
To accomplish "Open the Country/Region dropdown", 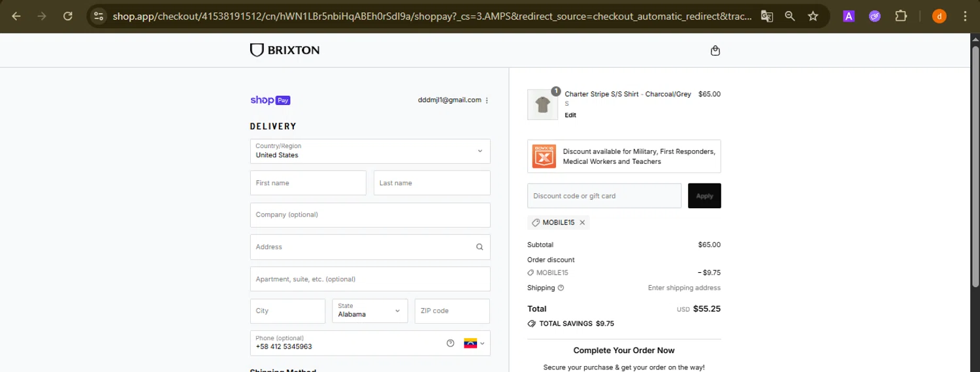I will click(x=370, y=151).
